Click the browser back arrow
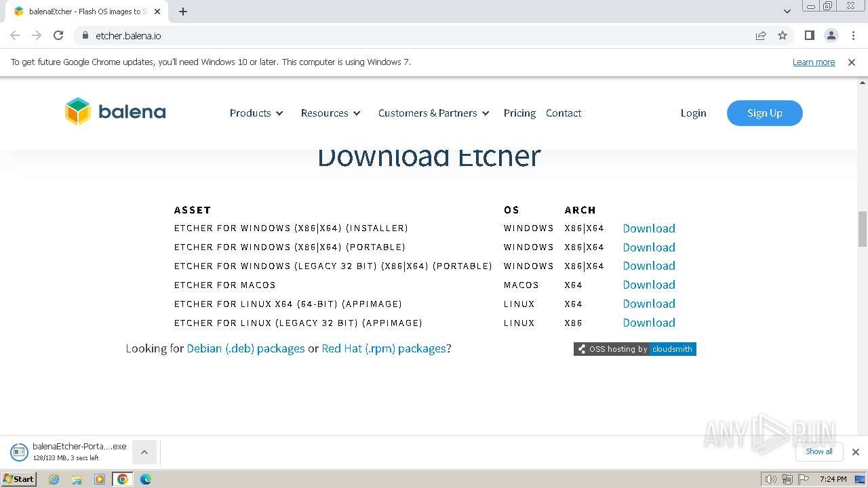The width and height of the screenshot is (868, 488). (15, 35)
